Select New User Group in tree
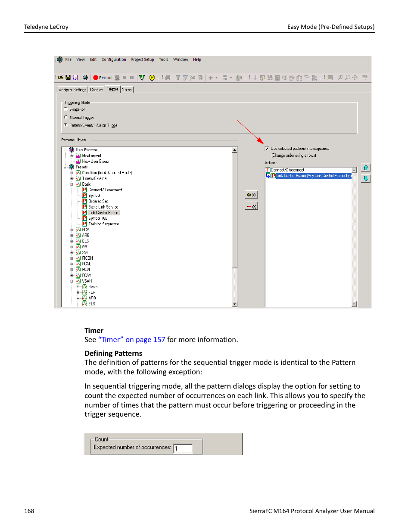The image size is (411, 532). pos(95,162)
